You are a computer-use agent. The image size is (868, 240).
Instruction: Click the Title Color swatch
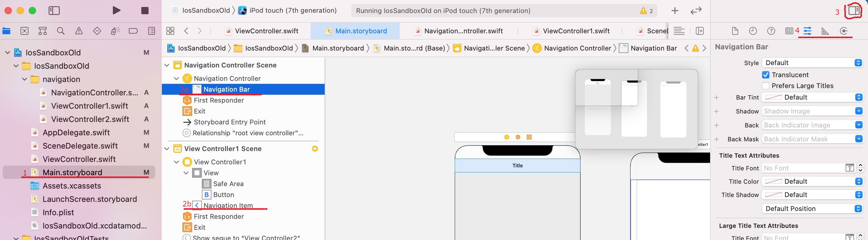[773, 181]
